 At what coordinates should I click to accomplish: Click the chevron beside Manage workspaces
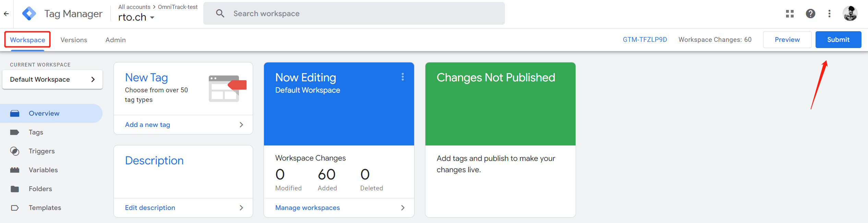point(403,208)
